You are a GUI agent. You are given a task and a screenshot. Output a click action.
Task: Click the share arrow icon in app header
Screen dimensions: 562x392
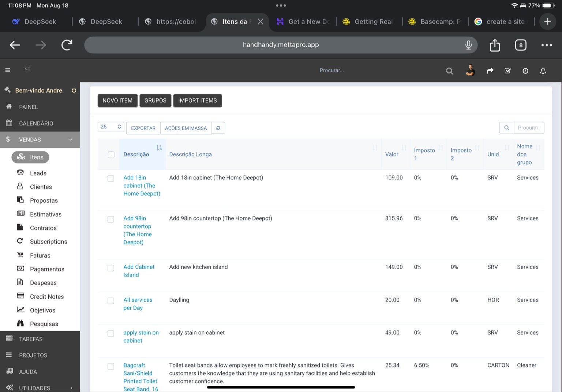[x=490, y=71]
